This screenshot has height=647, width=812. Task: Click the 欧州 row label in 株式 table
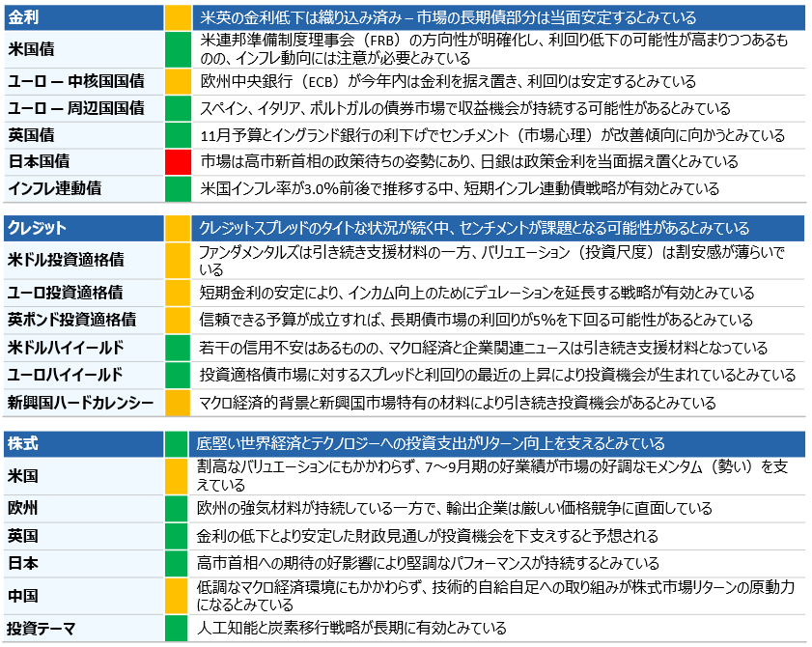23,508
